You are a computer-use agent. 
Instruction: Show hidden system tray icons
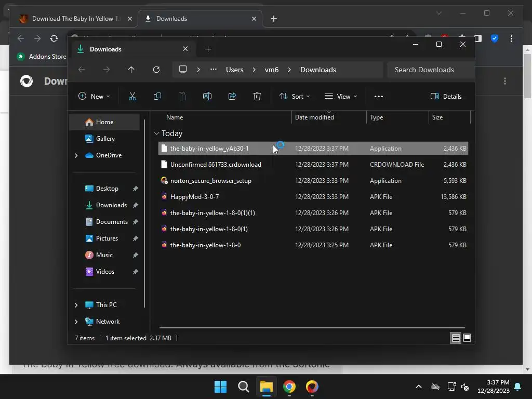419,387
